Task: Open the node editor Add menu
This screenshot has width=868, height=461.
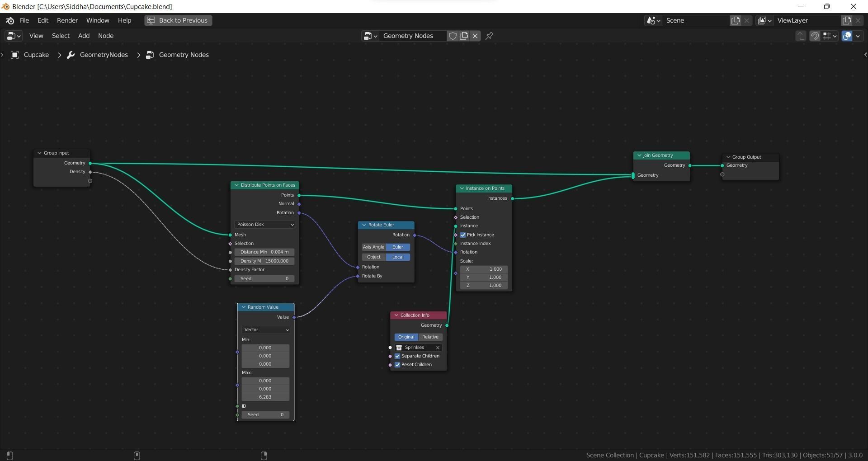Action: point(84,36)
